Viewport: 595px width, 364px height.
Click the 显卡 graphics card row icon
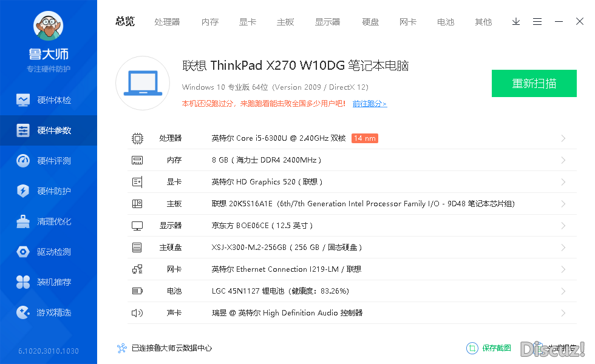pyautogui.click(x=137, y=182)
